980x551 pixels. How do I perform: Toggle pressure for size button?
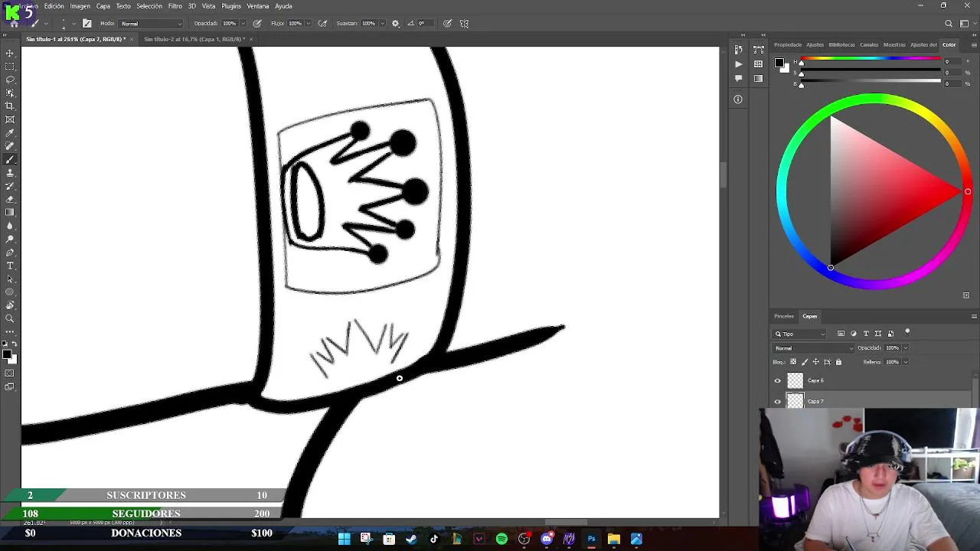(447, 23)
